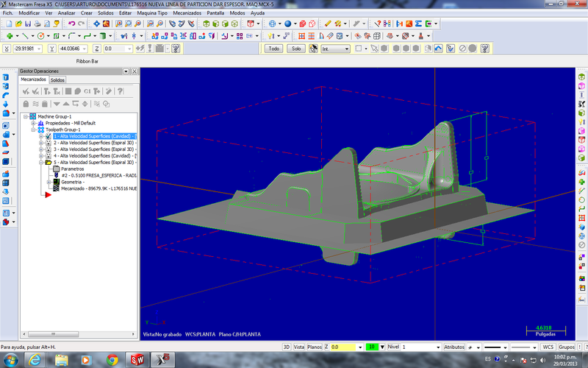Click the green color swatch showing 10
Viewport: 588px width, 368px height.
(x=373, y=346)
